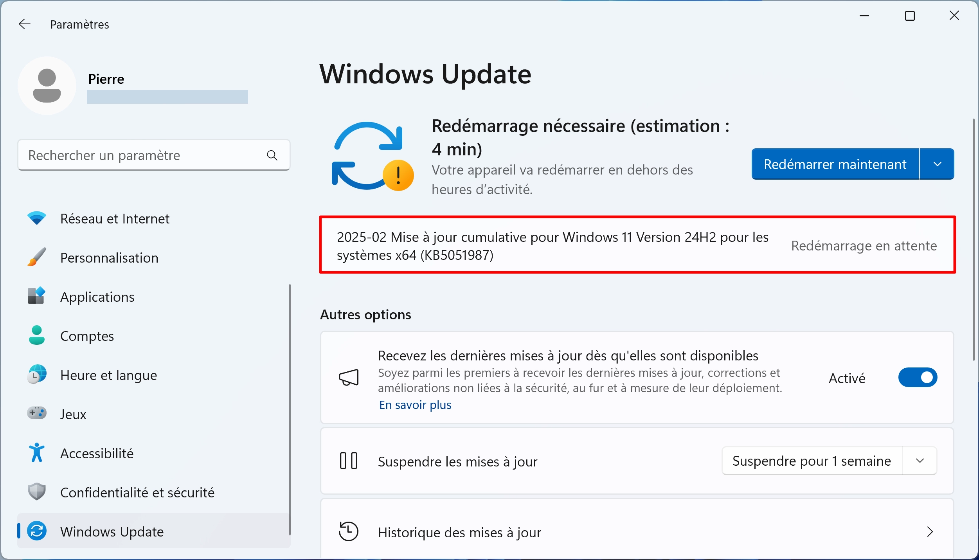Click the Jeux gamepad icon
The width and height of the screenshot is (979, 560).
[37, 413]
